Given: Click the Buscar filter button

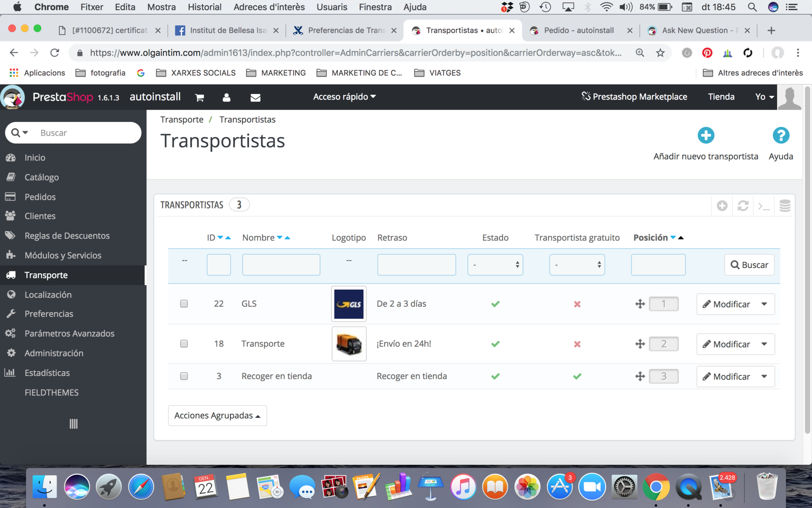Looking at the screenshot, I should (749, 265).
